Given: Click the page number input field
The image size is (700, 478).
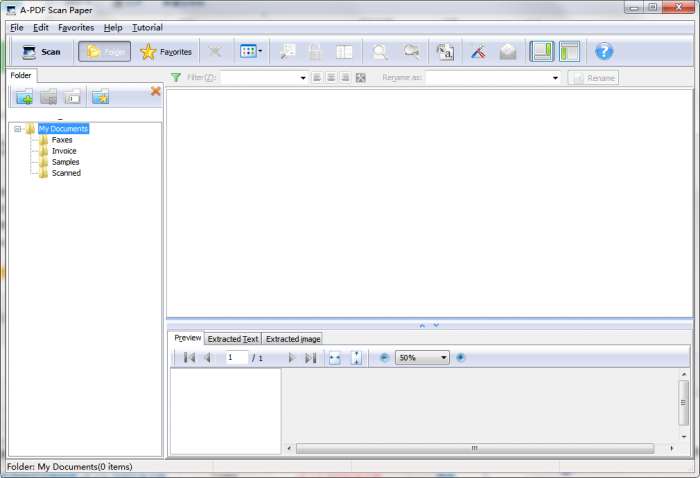Looking at the screenshot, I should point(236,358).
